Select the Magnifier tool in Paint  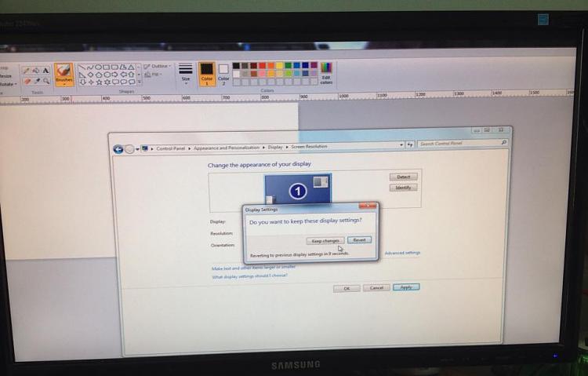coord(46,81)
